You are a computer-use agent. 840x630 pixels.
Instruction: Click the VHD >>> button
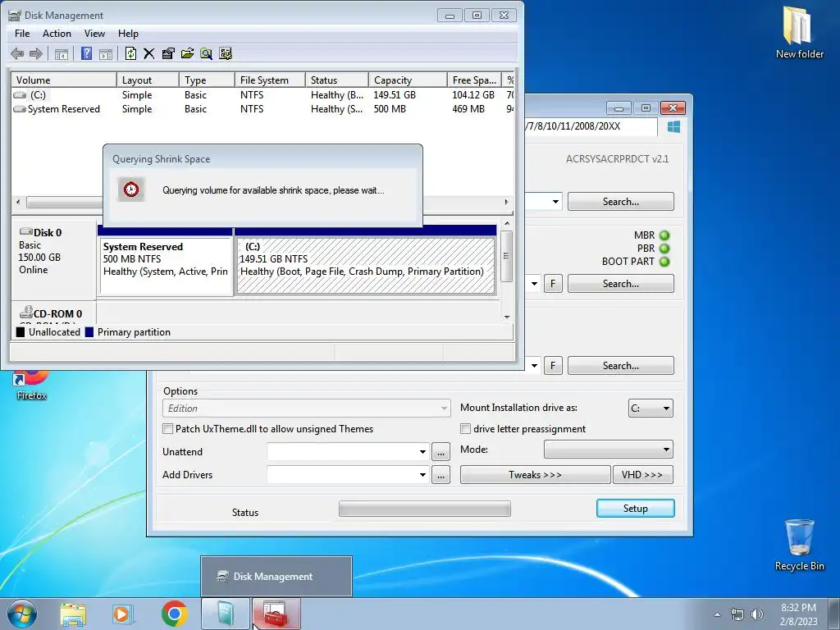(642, 475)
